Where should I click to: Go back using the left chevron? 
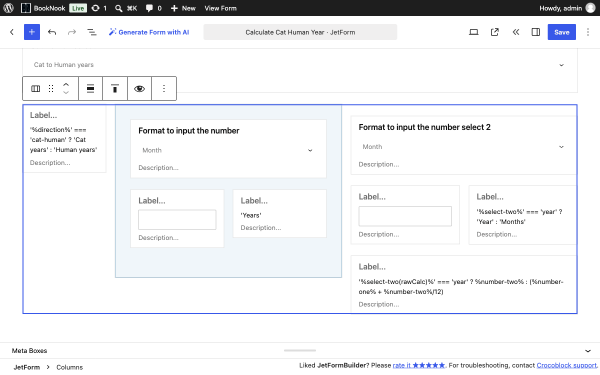12,32
